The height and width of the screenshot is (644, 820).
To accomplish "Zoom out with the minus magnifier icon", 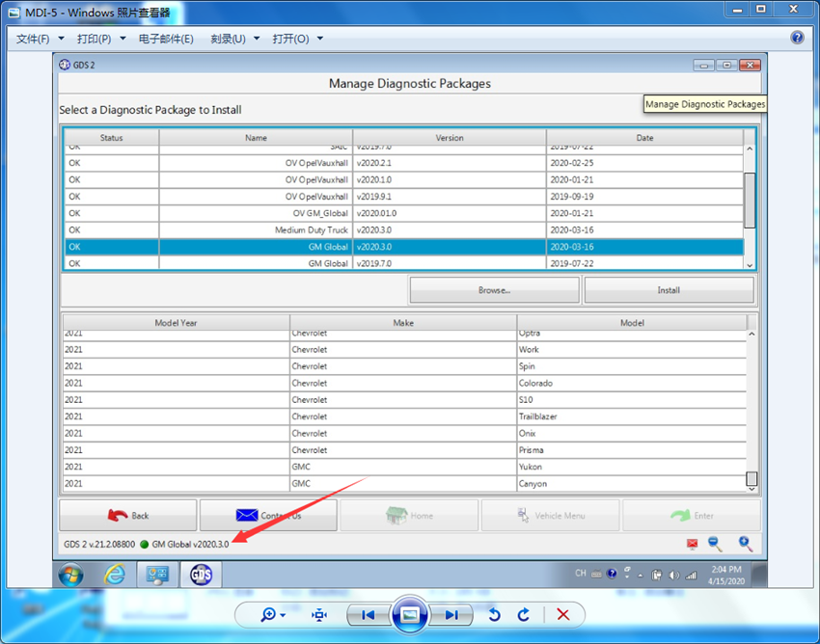I will coord(715,544).
